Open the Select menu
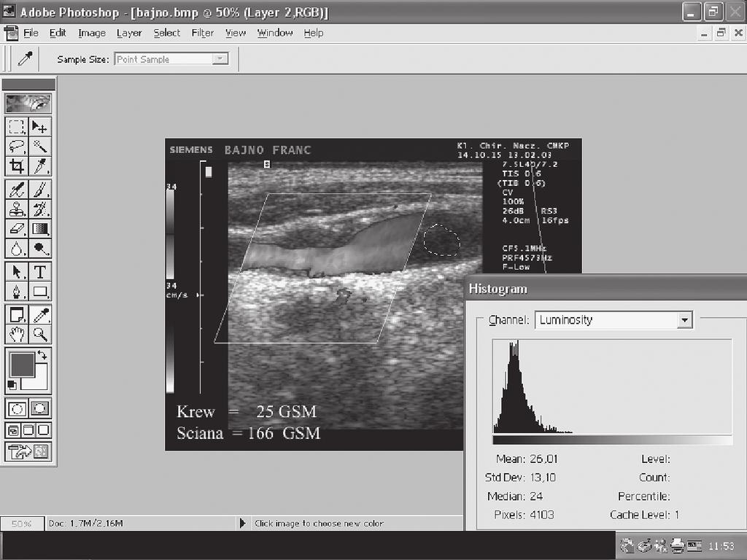Image resolution: width=747 pixels, height=560 pixels. [167, 33]
